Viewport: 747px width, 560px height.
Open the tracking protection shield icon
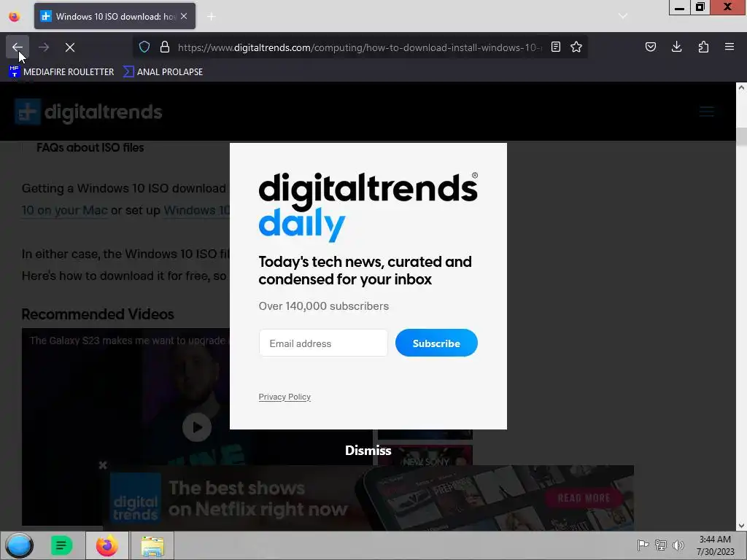pyautogui.click(x=144, y=47)
